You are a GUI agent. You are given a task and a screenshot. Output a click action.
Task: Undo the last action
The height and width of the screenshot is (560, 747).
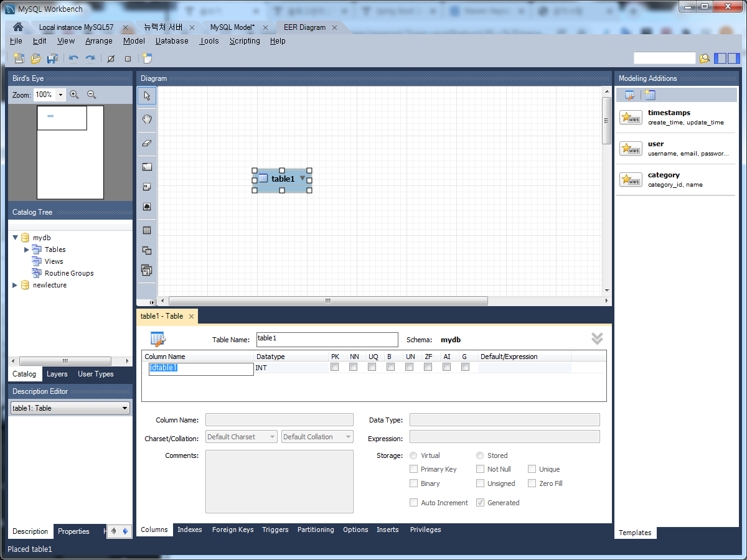(x=73, y=58)
